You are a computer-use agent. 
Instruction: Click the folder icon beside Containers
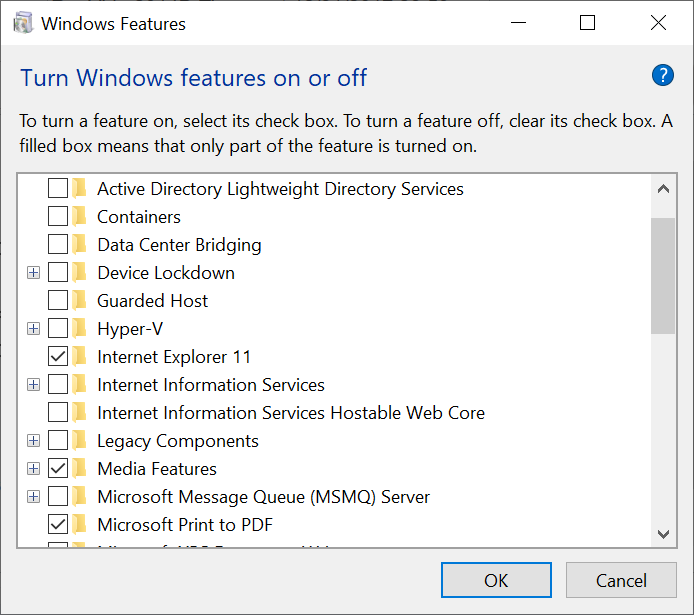[80, 217]
